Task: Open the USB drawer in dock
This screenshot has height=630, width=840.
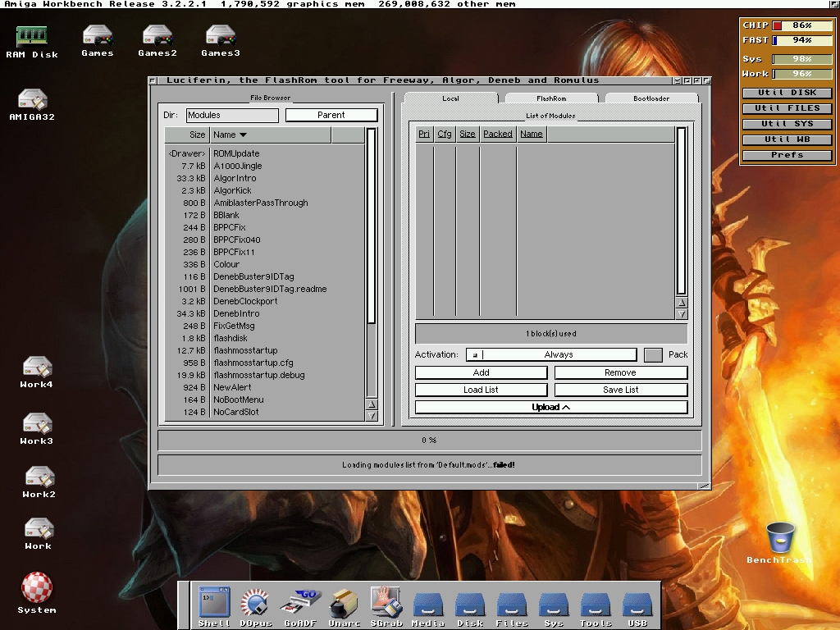Action: 637,608
